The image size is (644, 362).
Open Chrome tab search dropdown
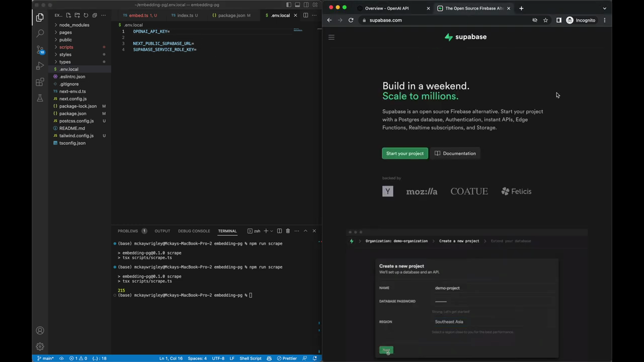click(x=604, y=8)
